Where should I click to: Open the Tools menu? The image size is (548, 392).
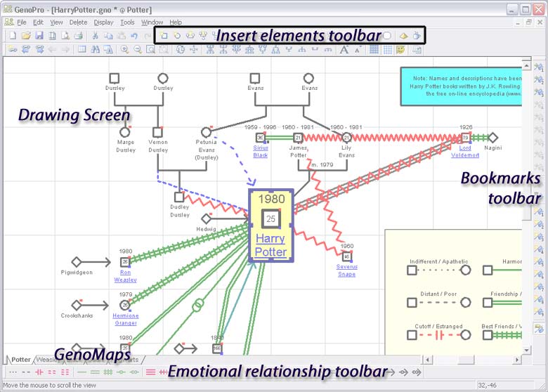127,22
